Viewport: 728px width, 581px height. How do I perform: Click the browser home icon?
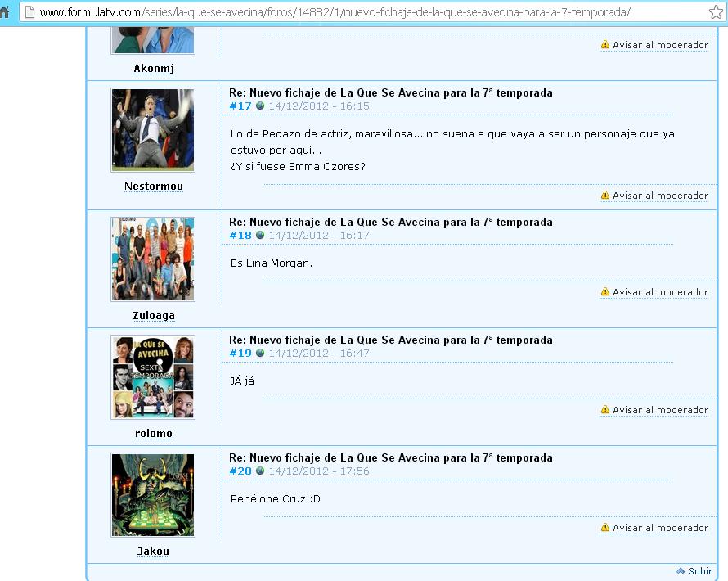pyautogui.click(x=5, y=13)
